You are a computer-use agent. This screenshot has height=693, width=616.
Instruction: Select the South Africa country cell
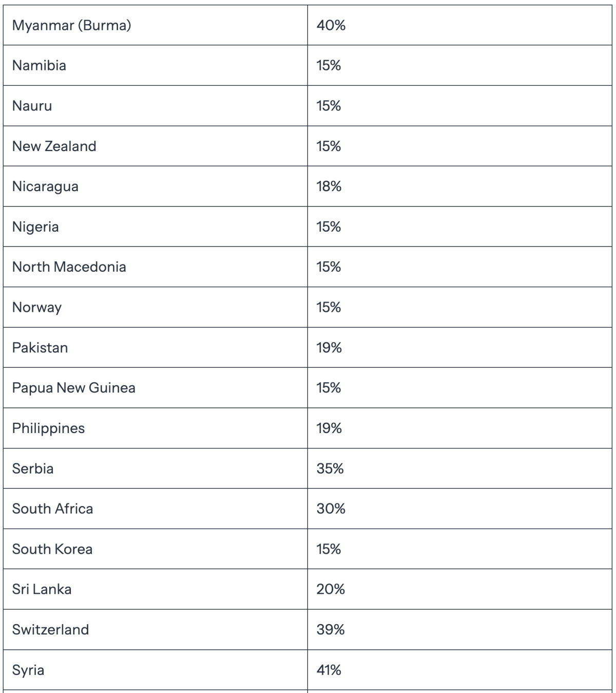[x=155, y=509]
